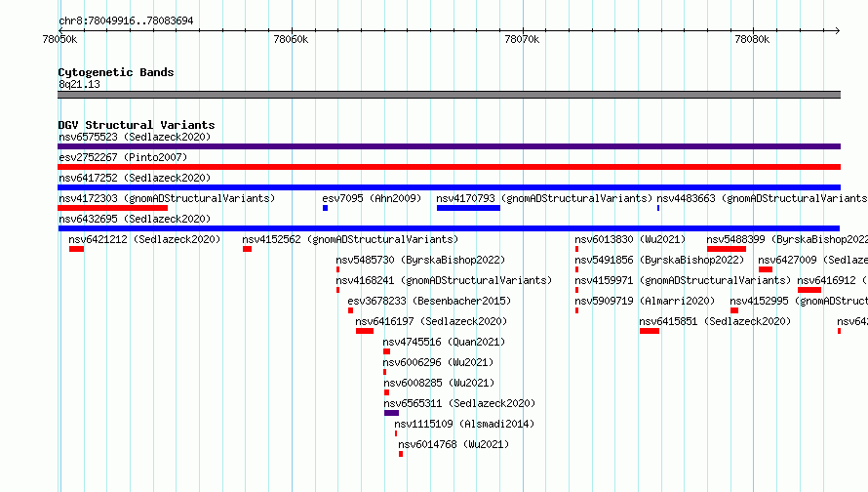Open the nsv6014768 (Wu2021) label
This screenshot has height=492, width=868.
(454, 444)
